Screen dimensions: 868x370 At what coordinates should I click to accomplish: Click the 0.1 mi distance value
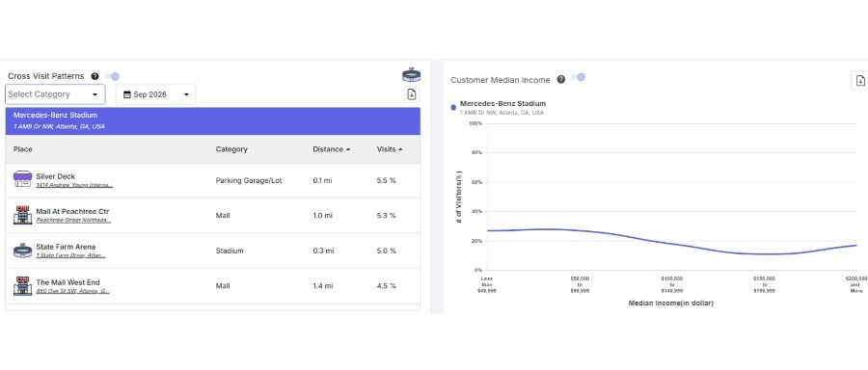click(x=322, y=180)
